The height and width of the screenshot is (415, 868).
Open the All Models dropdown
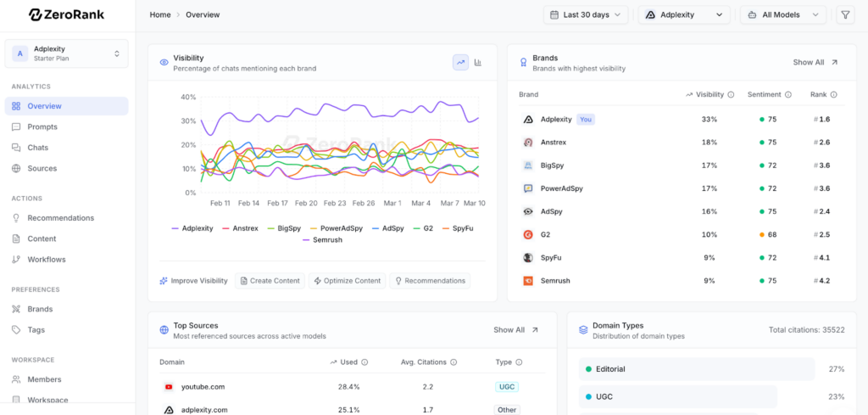coord(782,15)
